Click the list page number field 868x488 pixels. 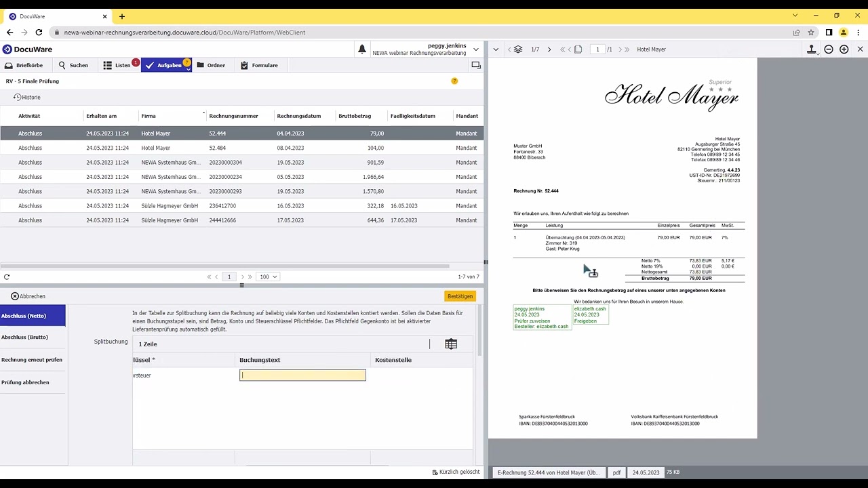click(x=229, y=277)
